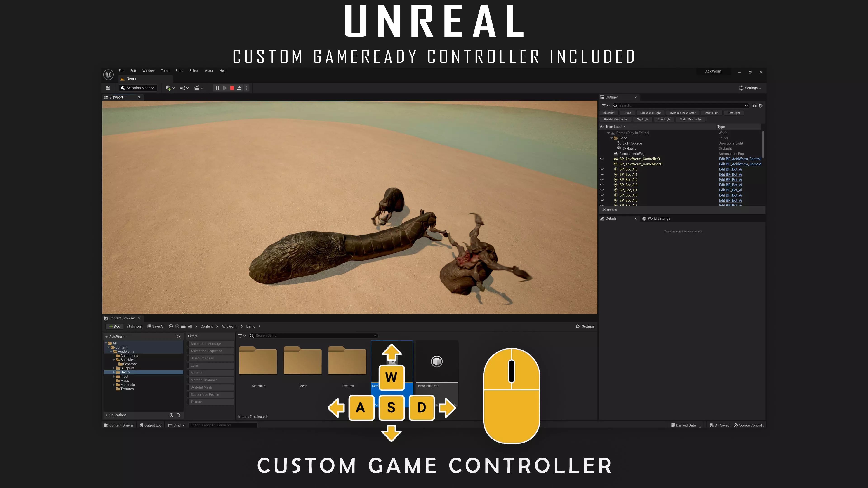Expand the Collections section
Viewport: 868px width, 488px height.
click(106, 415)
